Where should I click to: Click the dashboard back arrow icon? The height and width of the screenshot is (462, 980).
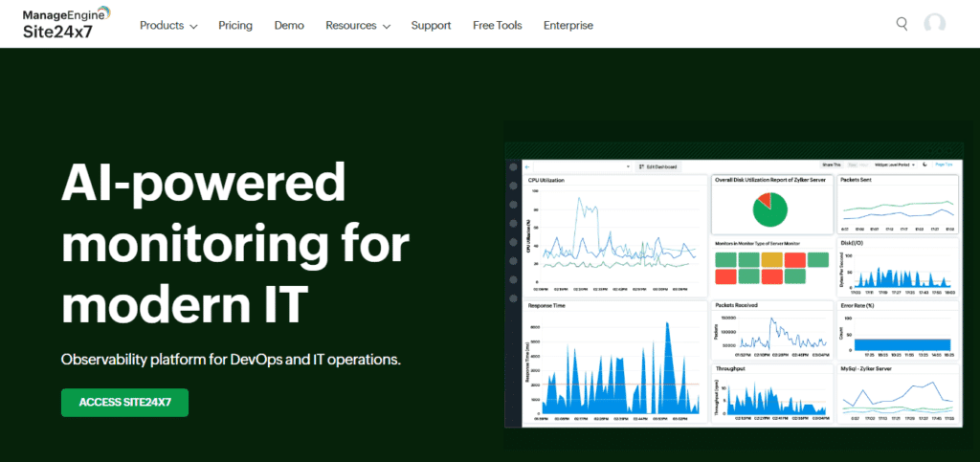(x=527, y=165)
